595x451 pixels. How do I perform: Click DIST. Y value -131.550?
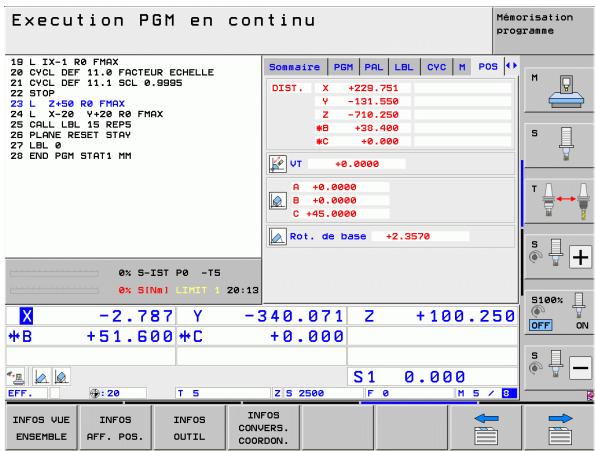point(373,101)
